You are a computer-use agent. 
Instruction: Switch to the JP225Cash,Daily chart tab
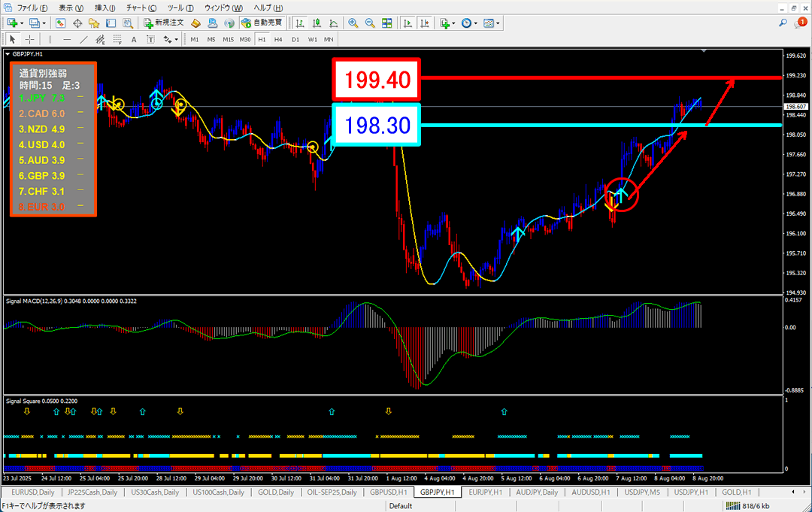[92, 492]
